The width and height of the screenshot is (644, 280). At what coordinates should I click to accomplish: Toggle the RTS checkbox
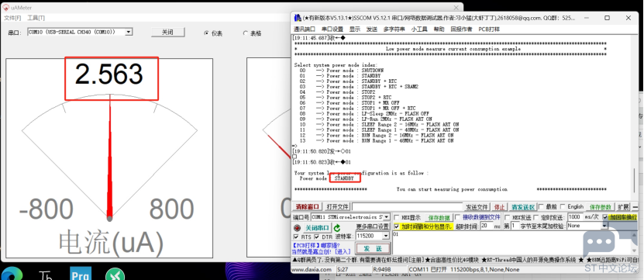point(296,237)
